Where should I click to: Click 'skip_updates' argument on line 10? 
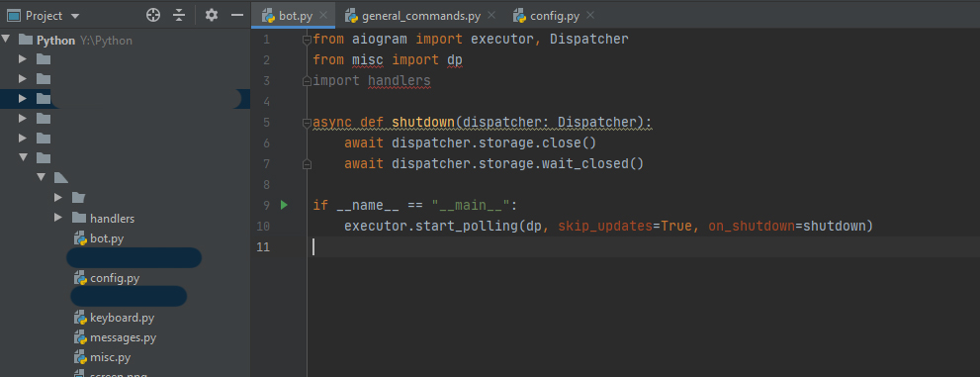(605, 226)
